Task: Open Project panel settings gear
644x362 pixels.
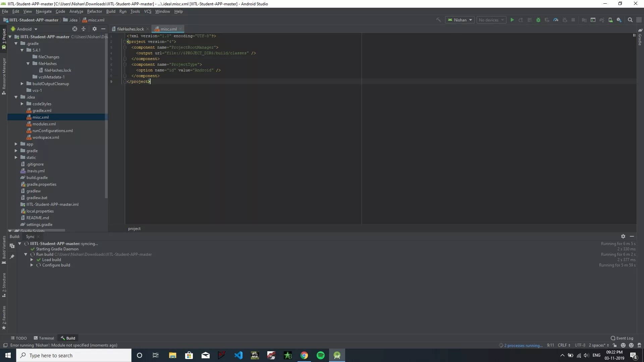Action: pyautogui.click(x=95, y=29)
